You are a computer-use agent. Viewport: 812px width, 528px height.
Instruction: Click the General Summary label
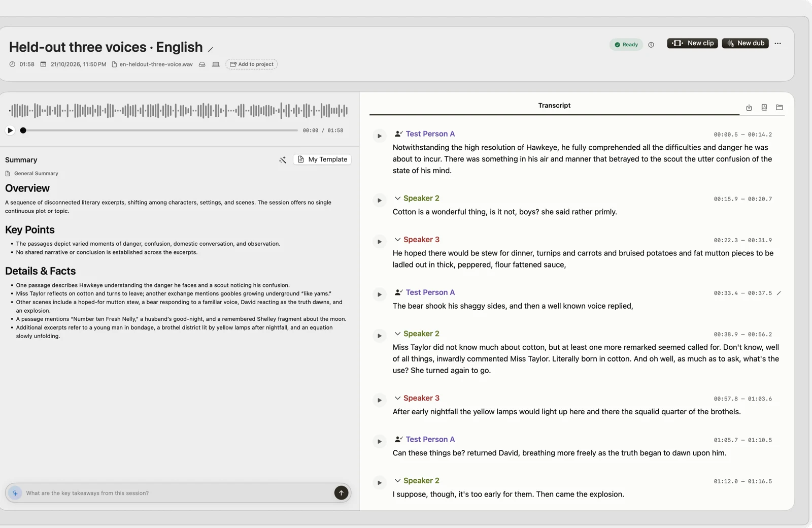pyautogui.click(x=36, y=174)
